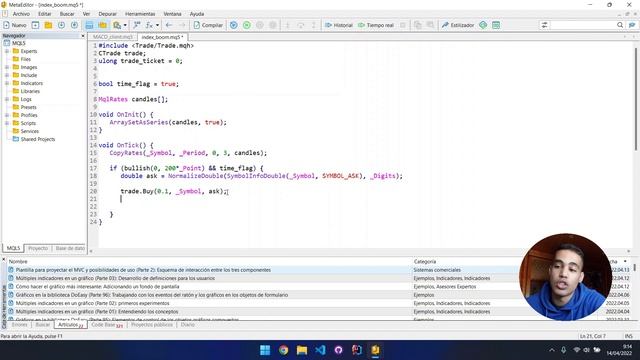Select the Files folder in Navigator
Image resolution: width=640 pixels, height=360 pixels.
(x=25, y=59)
